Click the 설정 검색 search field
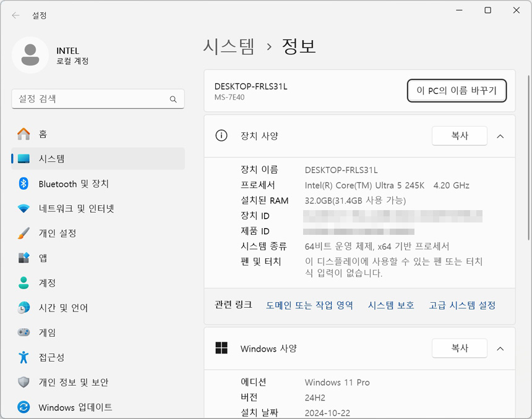The width and height of the screenshot is (532, 419). click(92, 99)
